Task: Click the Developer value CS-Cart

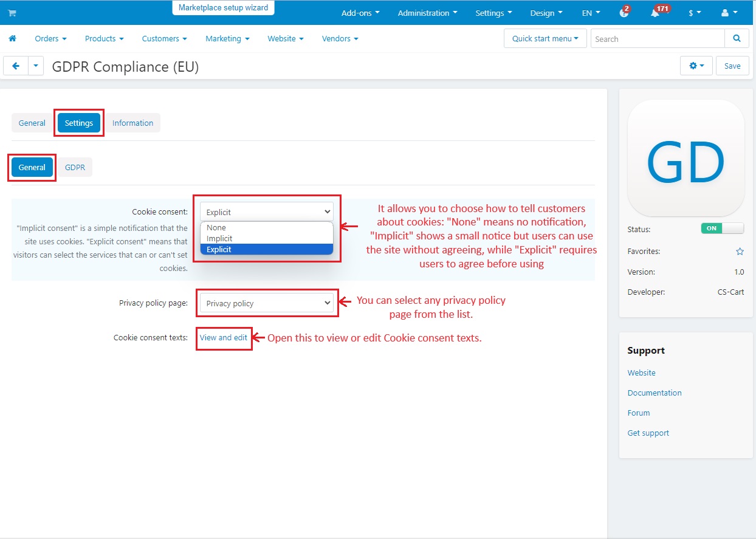Action: (730, 292)
